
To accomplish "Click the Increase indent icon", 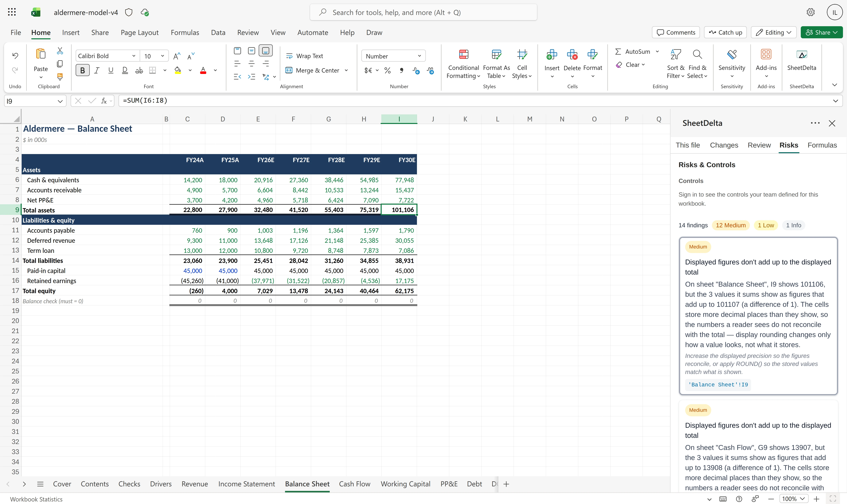I will [x=251, y=77].
